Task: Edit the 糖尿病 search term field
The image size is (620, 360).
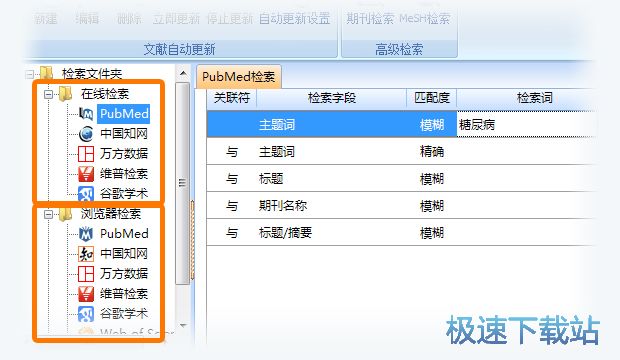Action: 527,125
